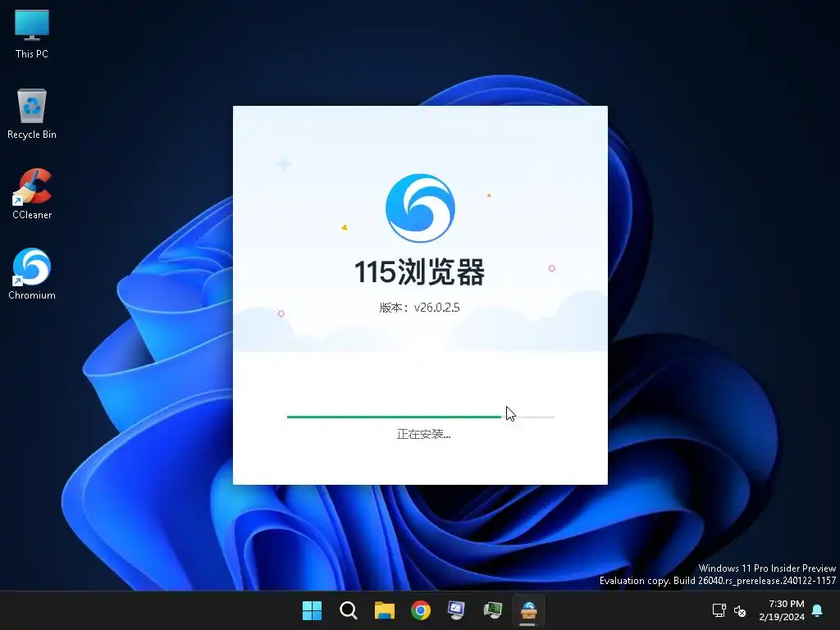Open network status tray icon

point(719,610)
